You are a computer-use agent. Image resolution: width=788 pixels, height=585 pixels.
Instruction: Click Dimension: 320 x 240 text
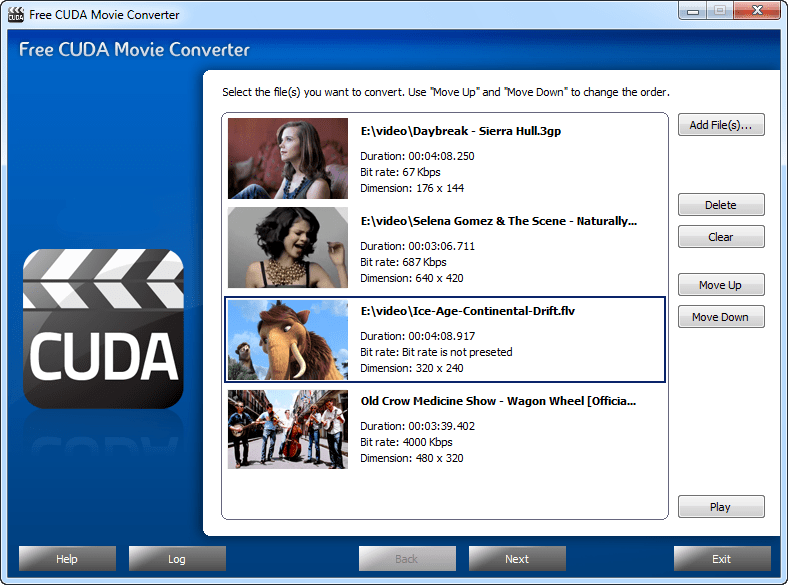[412, 368]
